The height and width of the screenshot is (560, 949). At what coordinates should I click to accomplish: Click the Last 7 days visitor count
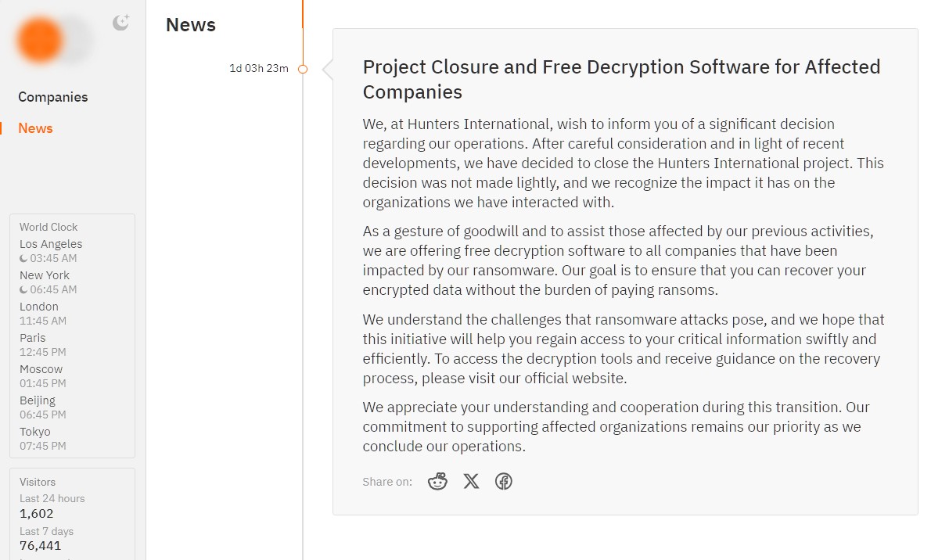[40, 546]
